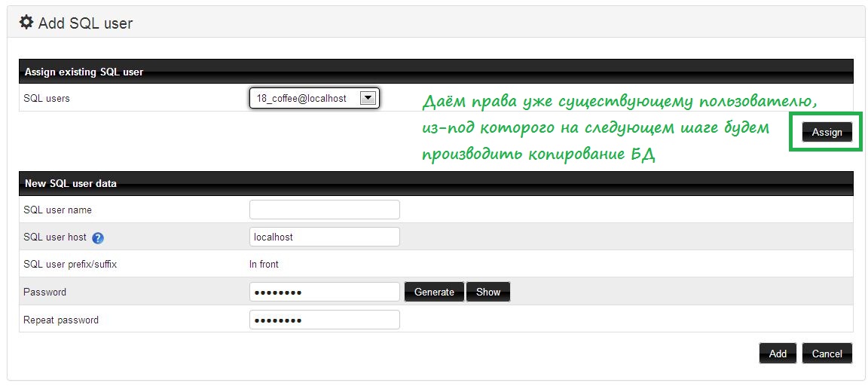The image size is (868, 392).
Task: Click the Add SQL user page title
Action: (x=85, y=23)
